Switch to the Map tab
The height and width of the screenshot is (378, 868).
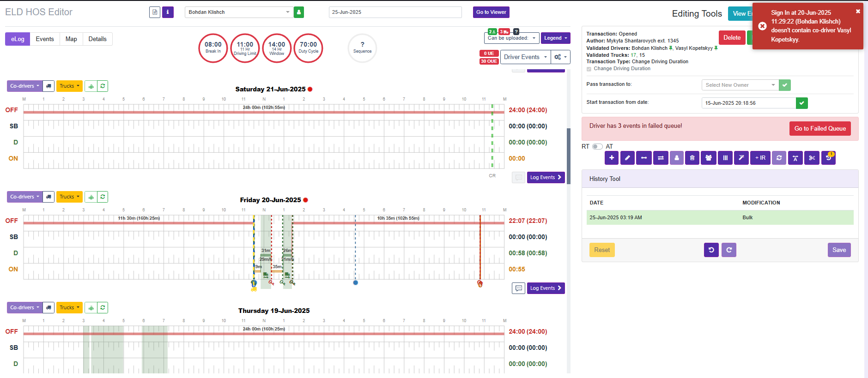point(71,39)
